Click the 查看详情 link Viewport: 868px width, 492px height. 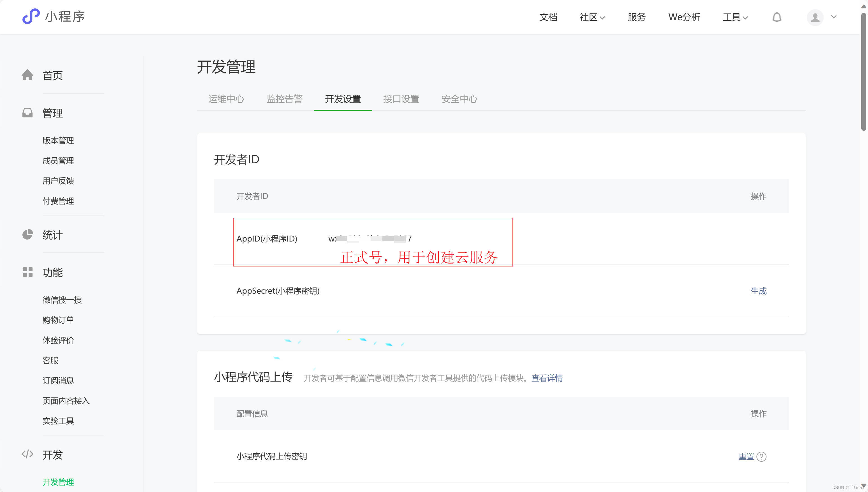pyautogui.click(x=547, y=378)
